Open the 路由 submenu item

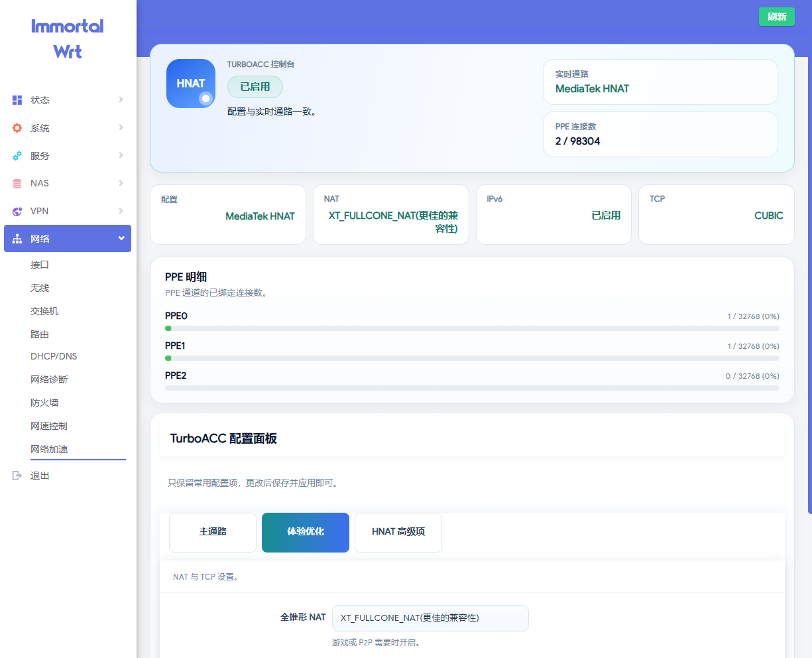point(40,334)
